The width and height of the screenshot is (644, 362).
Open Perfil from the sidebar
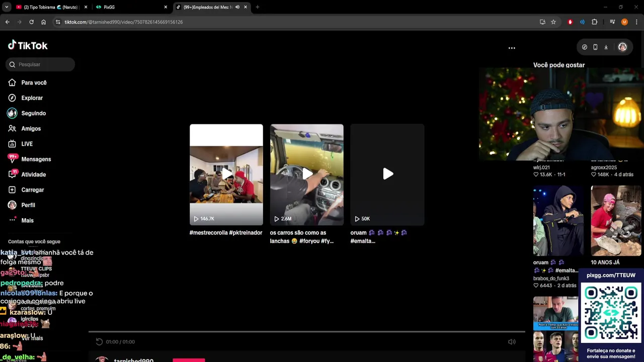click(28, 205)
